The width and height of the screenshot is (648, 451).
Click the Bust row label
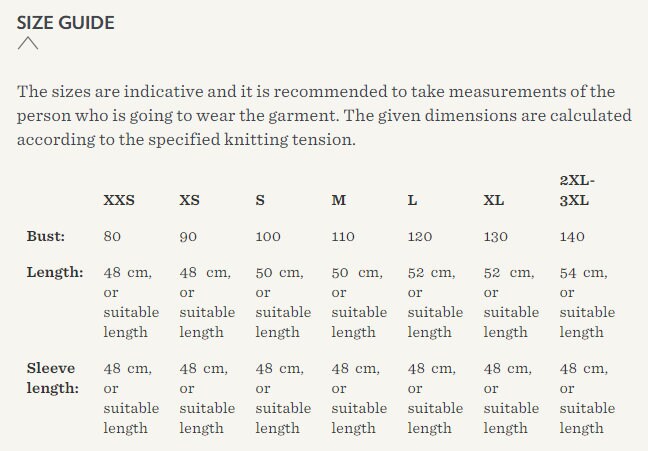(x=46, y=236)
